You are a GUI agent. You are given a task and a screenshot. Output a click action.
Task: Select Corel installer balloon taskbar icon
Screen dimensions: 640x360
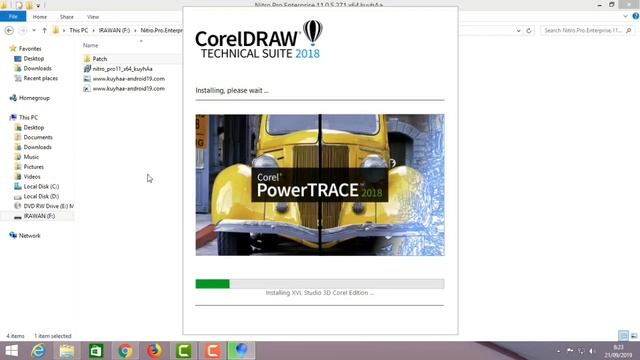242,351
